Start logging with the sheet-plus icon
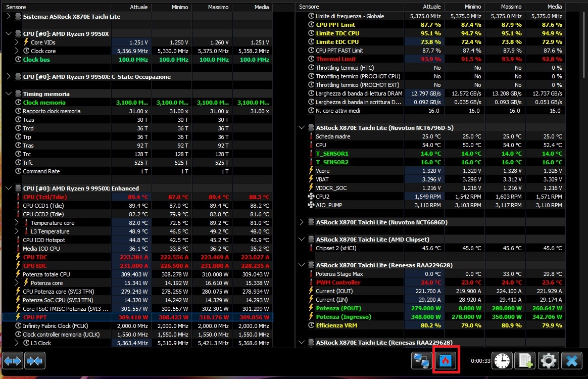 [525, 361]
